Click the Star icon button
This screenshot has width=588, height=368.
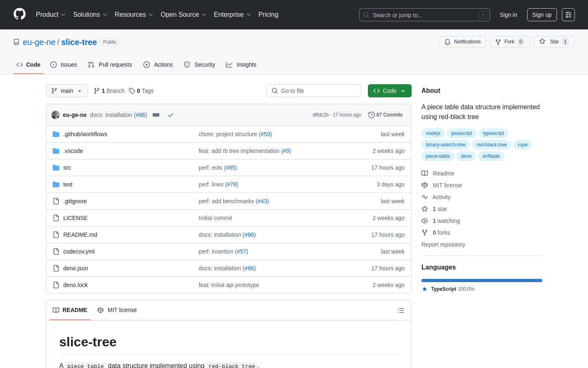click(554, 42)
